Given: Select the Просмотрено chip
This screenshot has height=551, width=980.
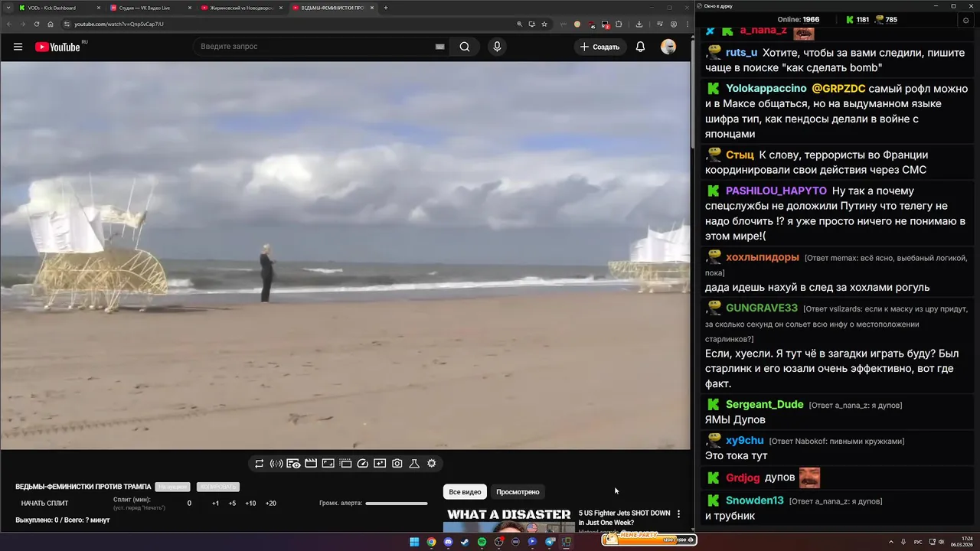Looking at the screenshot, I should pyautogui.click(x=518, y=492).
